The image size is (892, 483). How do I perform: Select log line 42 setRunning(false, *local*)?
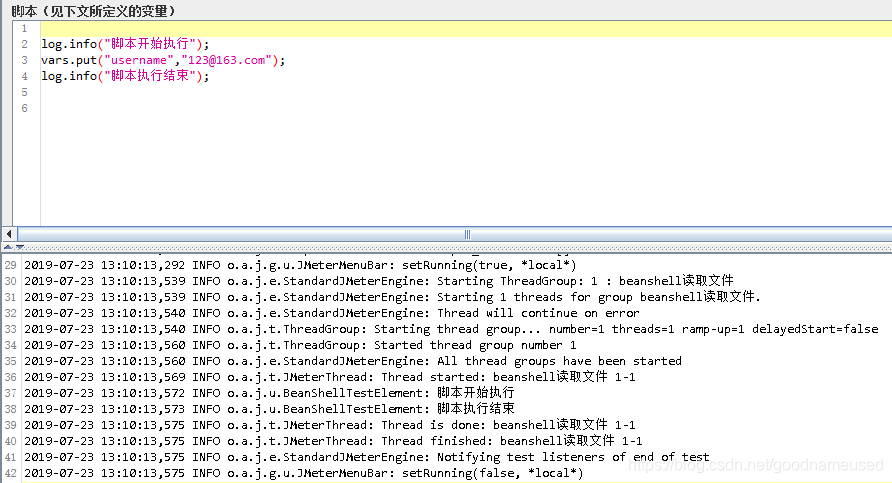point(304,473)
